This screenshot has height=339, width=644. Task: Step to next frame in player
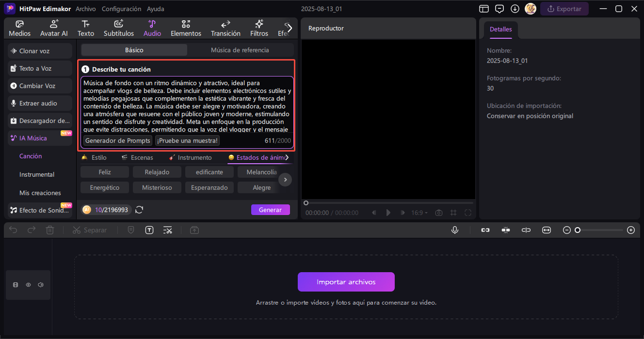pyautogui.click(x=402, y=213)
